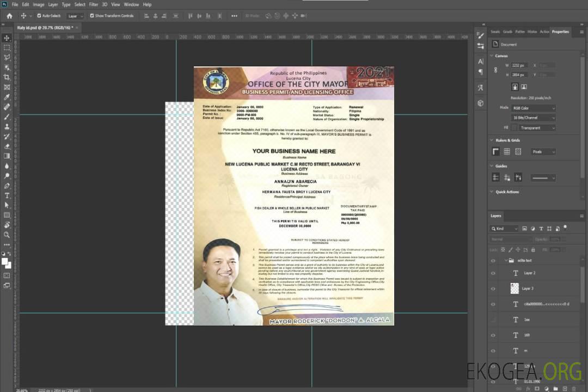Select the Lasso tool
Image resolution: width=588 pixels, height=392 pixels.
[7, 57]
